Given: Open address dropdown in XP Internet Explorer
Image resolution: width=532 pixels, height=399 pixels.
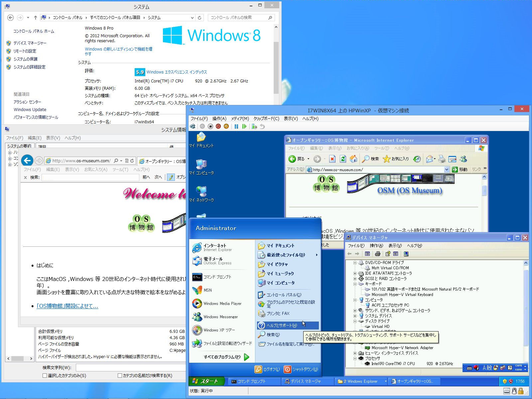Looking at the screenshot, I should (x=447, y=170).
